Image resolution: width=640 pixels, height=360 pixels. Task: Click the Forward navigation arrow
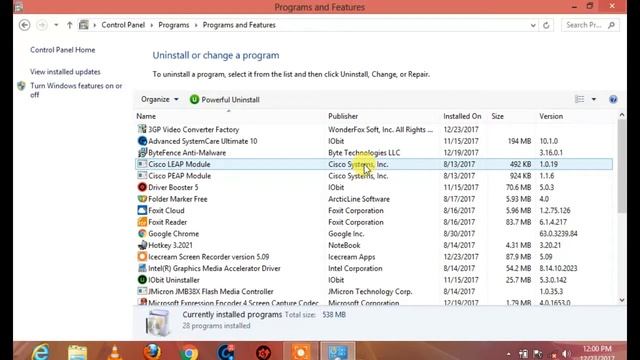pos(42,25)
